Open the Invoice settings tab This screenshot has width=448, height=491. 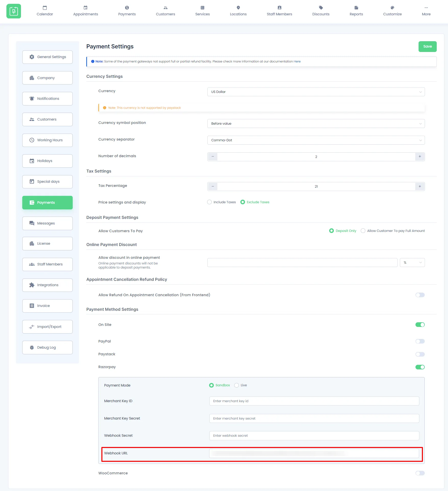tap(47, 306)
